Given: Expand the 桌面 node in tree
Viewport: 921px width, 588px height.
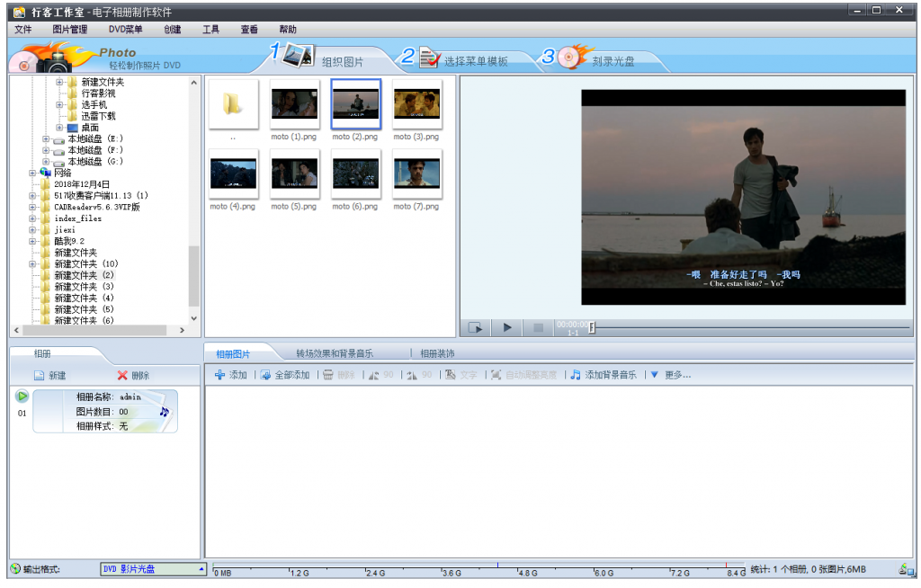Looking at the screenshot, I should (x=59, y=128).
